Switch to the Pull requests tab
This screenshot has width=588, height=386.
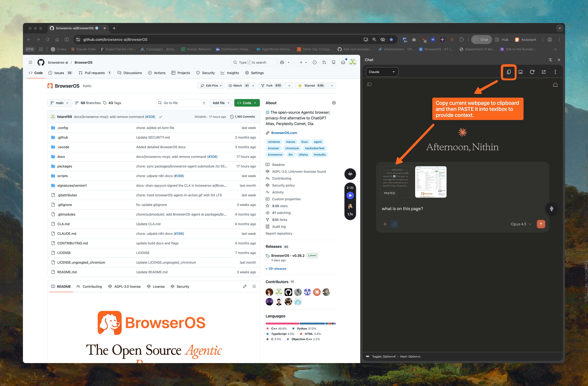pyautogui.click(x=95, y=73)
